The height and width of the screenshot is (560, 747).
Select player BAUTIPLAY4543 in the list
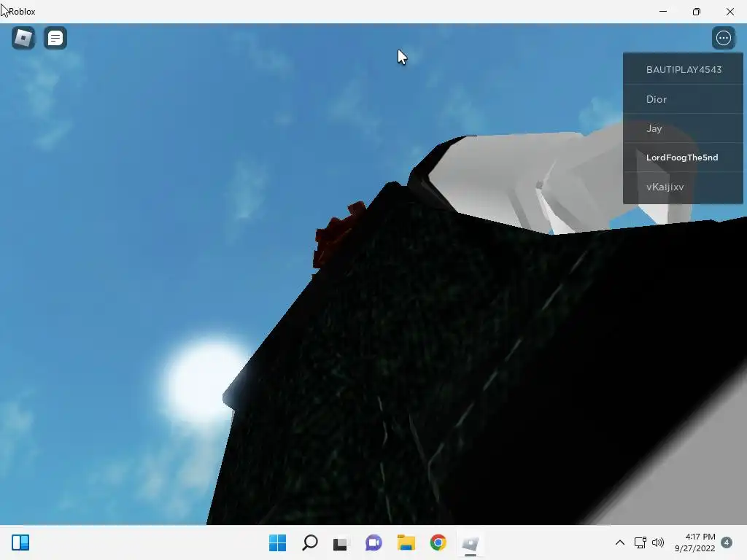coord(683,69)
